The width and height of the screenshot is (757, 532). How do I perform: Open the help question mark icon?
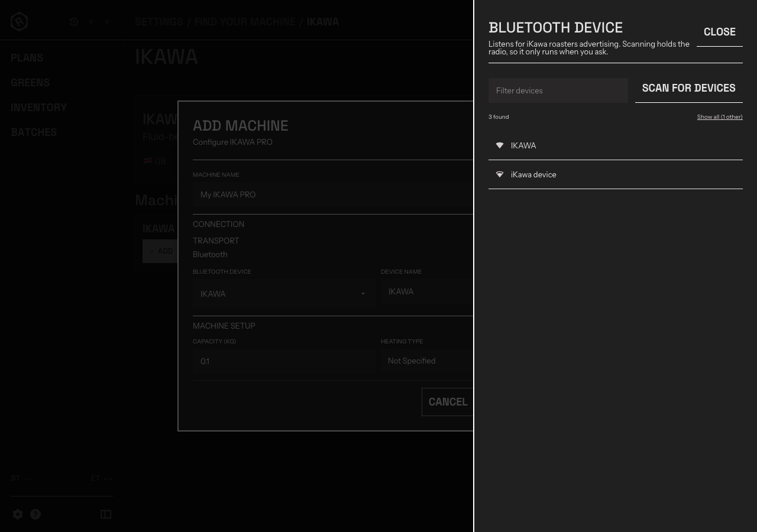point(35,514)
